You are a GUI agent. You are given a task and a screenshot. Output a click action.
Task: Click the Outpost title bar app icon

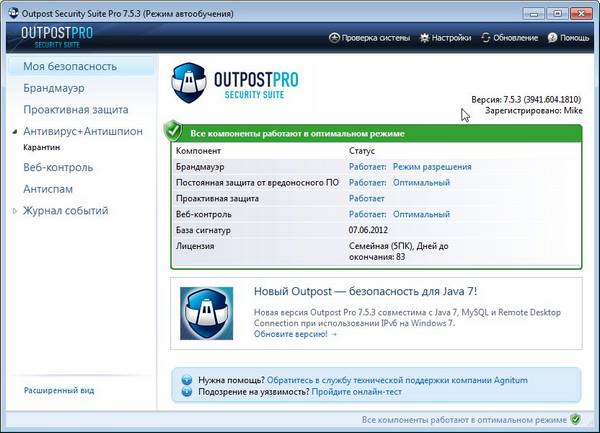[14, 13]
